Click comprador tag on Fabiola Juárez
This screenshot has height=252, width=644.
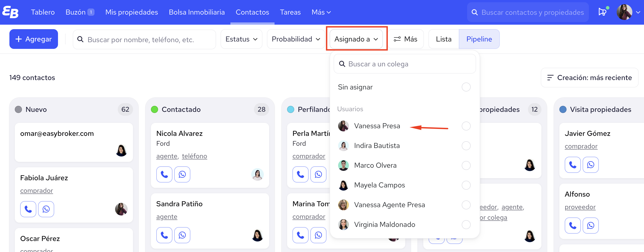[x=36, y=191]
